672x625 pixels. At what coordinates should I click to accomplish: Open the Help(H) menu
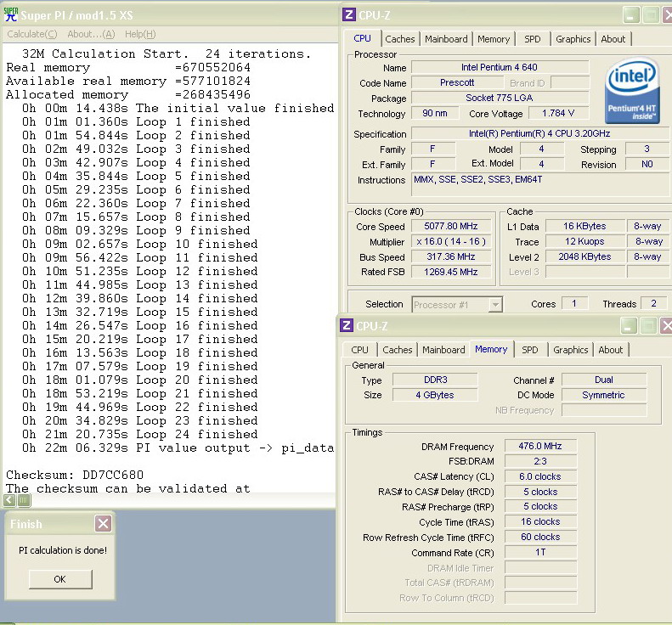pos(140,34)
